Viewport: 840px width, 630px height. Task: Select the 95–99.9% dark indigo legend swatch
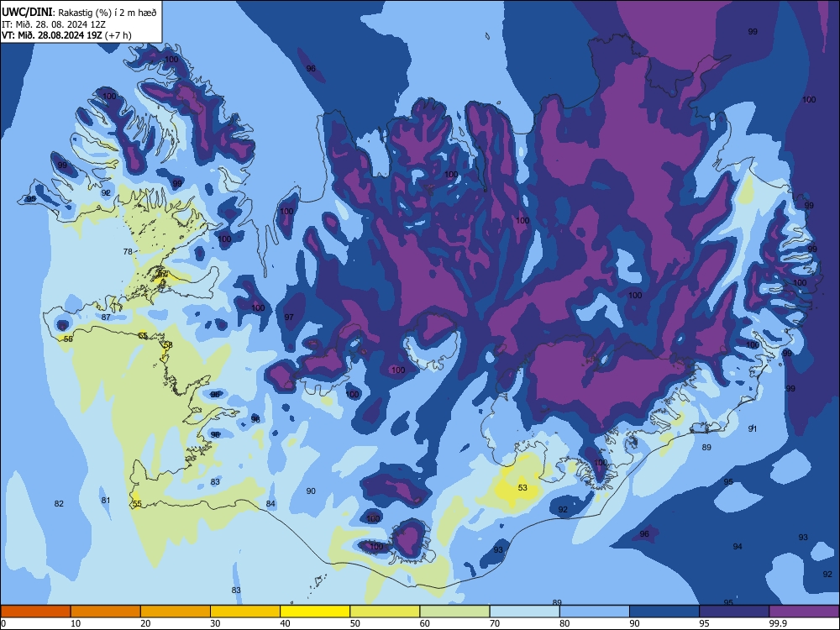(734, 612)
